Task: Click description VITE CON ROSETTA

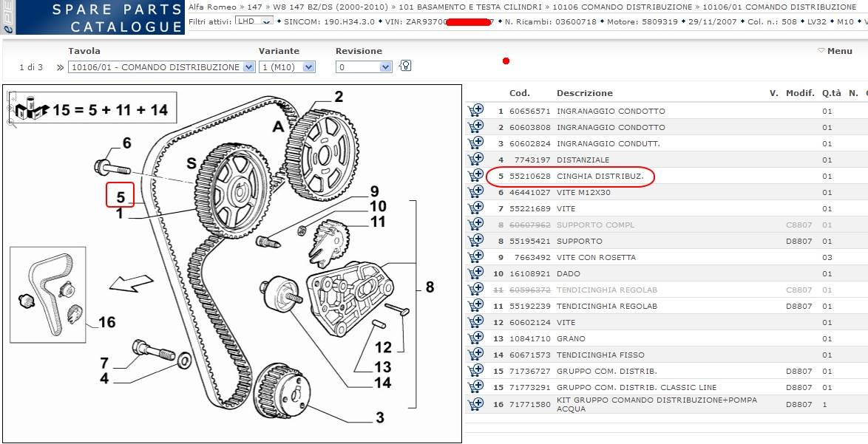Action: [596, 258]
